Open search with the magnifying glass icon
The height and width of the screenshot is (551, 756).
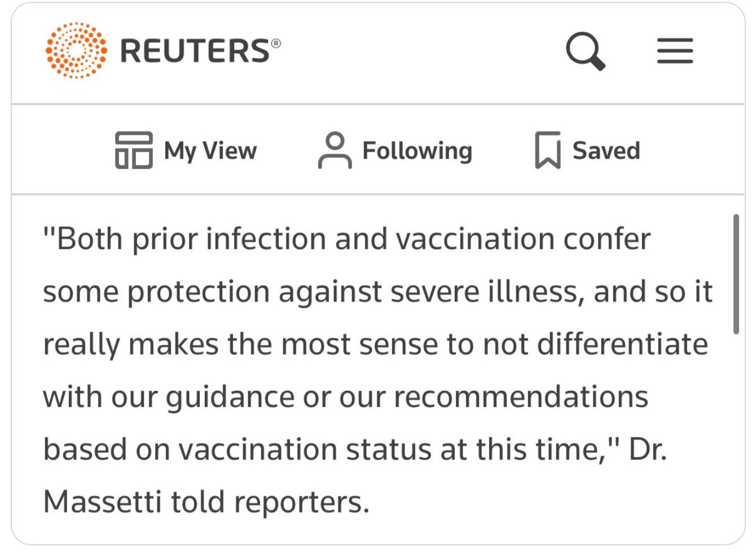585,50
